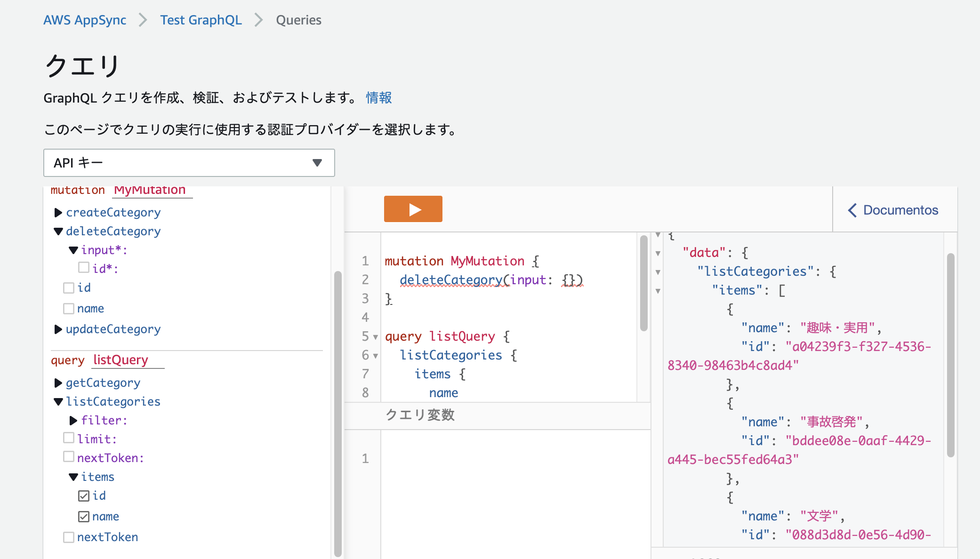This screenshot has width=980, height=559.
Task: Fold the "data" block in results
Action: pyautogui.click(x=658, y=253)
